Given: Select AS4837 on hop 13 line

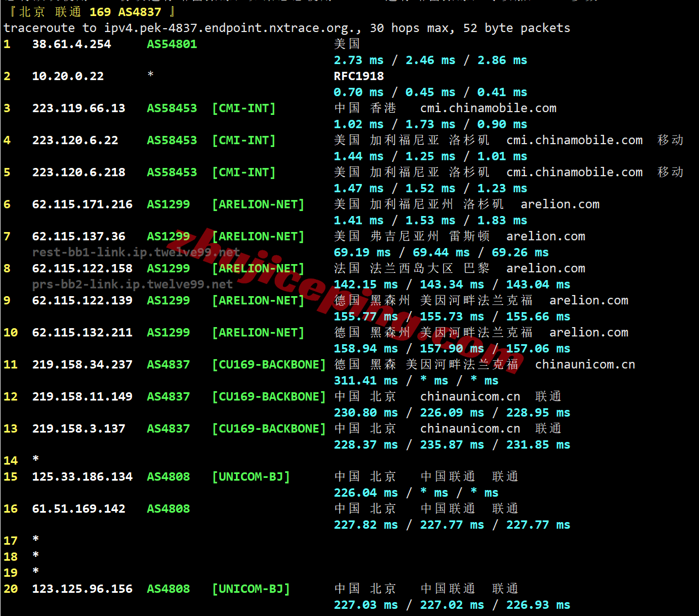Looking at the screenshot, I should click(169, 429).
